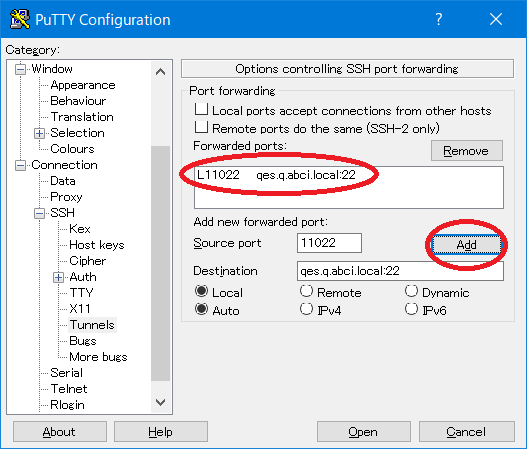The image size is (527, 449).
Task: Open the Telnet category
Action: tap(69, 389)
